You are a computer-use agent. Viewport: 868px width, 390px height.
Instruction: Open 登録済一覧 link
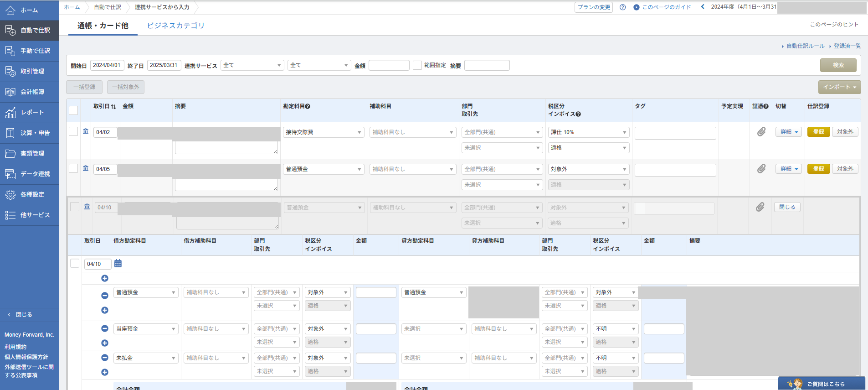[847, 46]
